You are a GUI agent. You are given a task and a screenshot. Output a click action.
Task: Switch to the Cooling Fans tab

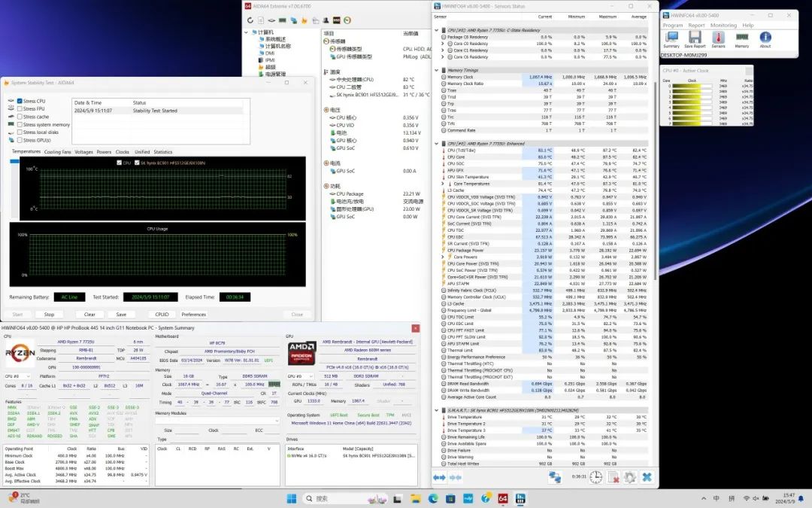pyautogui.click(x=57, y=152)
